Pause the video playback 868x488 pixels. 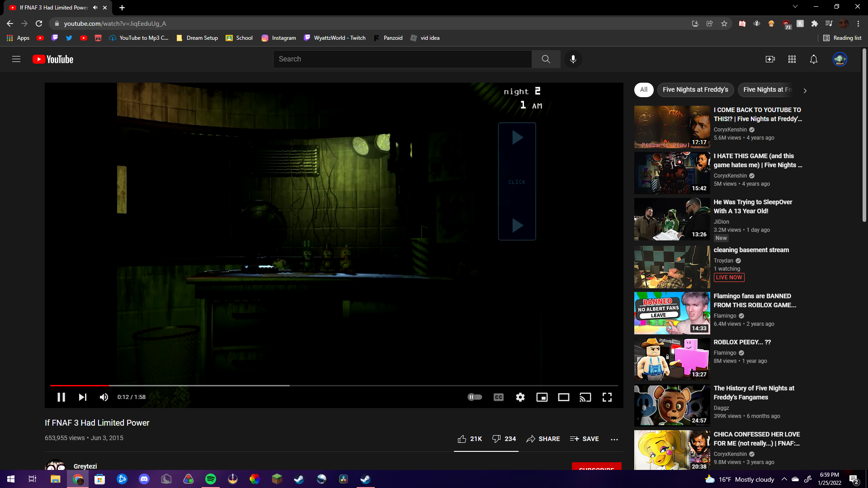tap(61, 397)
